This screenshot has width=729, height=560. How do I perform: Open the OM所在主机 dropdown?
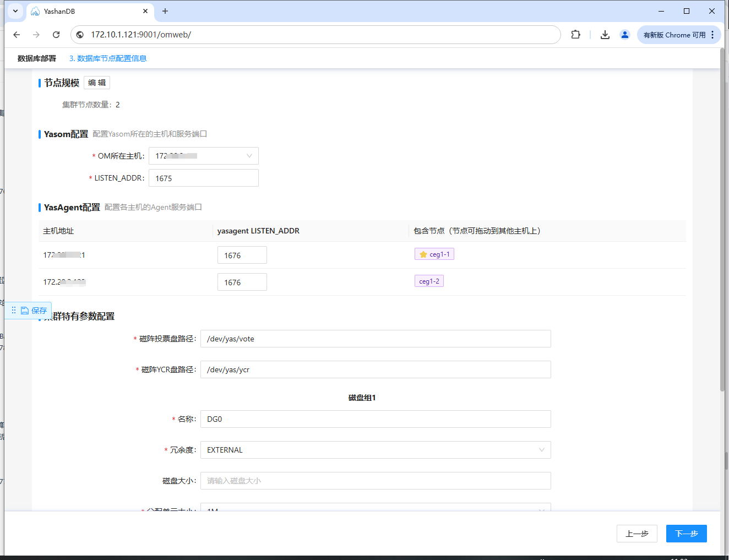coord(204,156)
